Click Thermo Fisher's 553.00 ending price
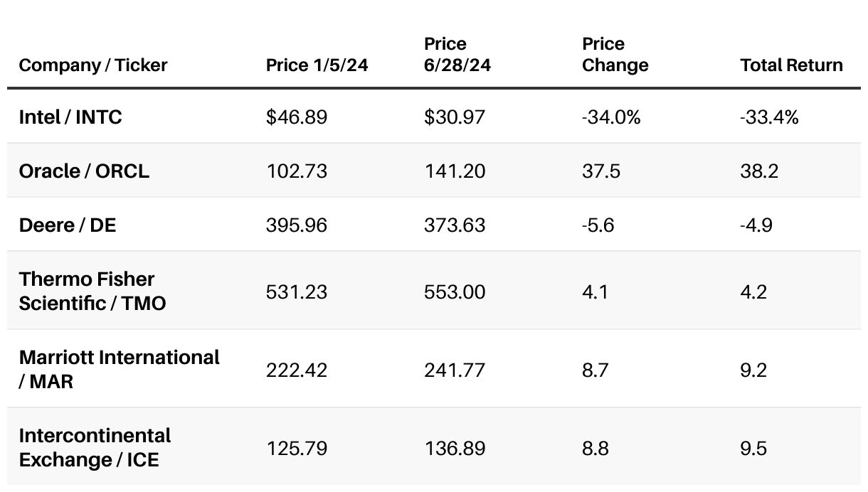 point(455,292)
